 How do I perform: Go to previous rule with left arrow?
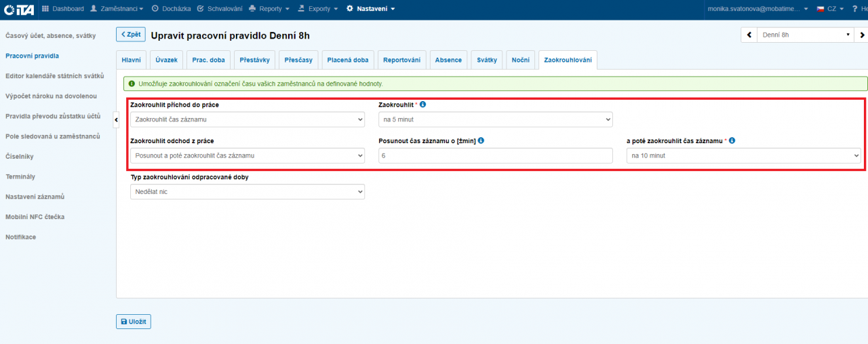coord(749,35)
